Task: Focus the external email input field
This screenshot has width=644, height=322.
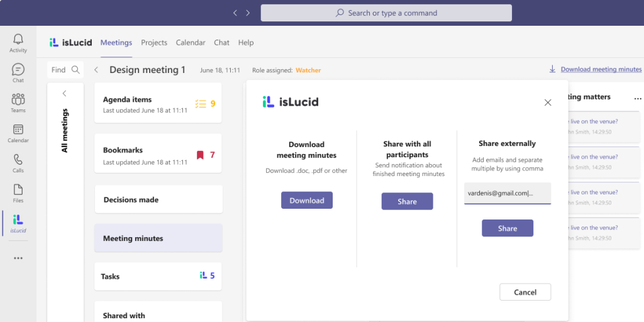Action: click(508, 194)
